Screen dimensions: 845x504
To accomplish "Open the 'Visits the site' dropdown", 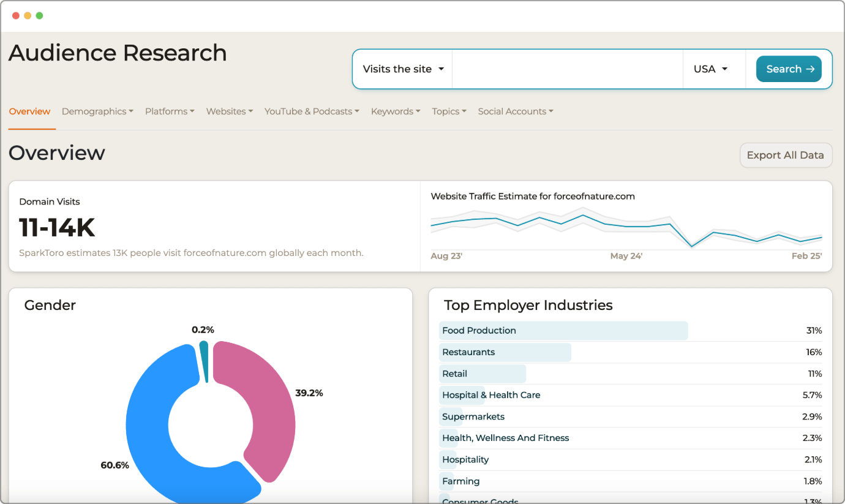I will 403,69.
